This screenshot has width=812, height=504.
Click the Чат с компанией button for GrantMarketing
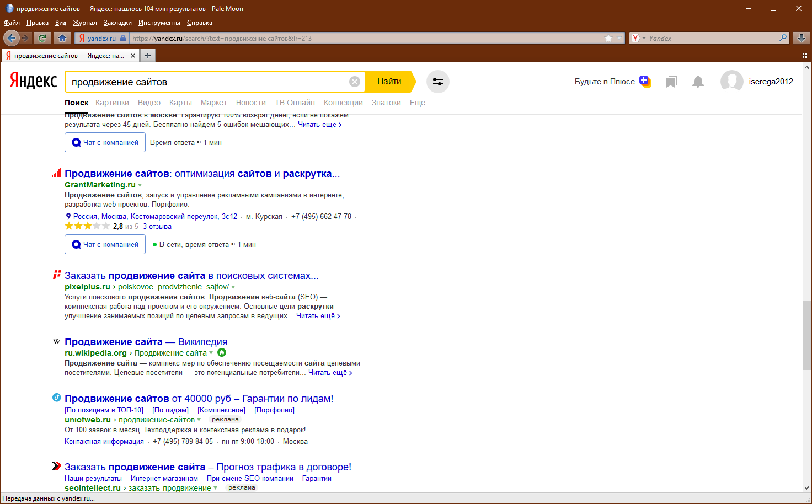[105, 244]
